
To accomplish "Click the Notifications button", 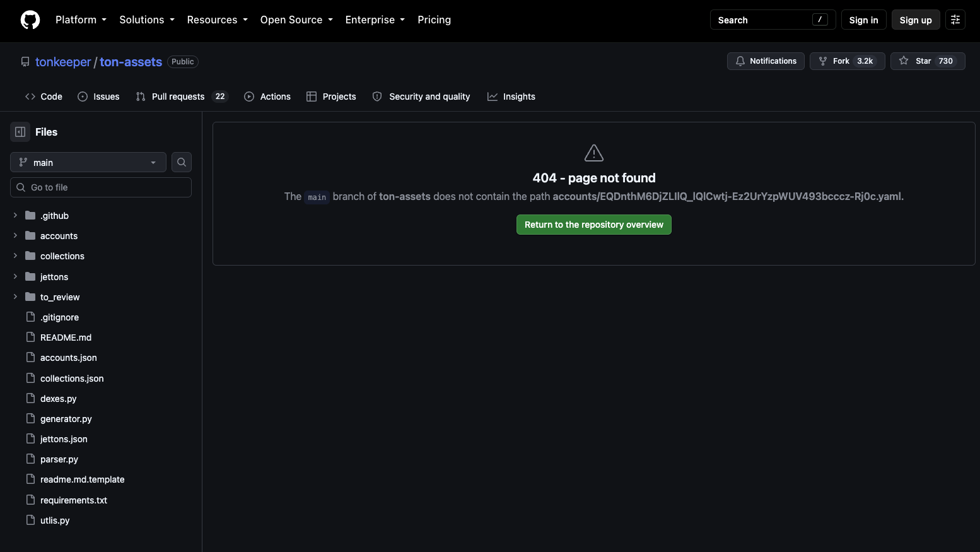I will coord(766,61).
